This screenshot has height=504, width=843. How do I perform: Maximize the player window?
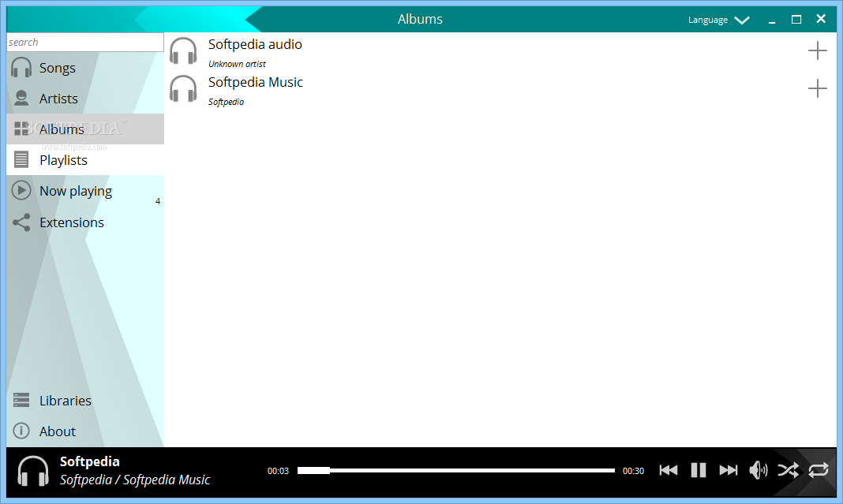point(796,20)
